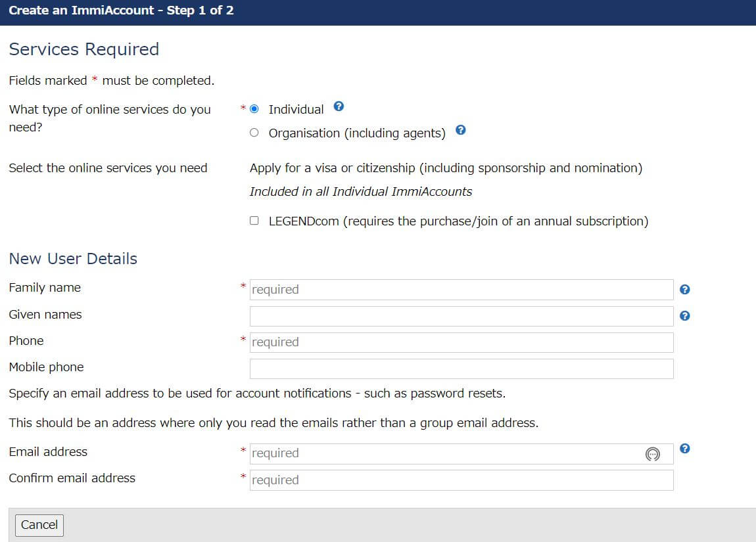Focus the Email address input field
756x542 pixels.
click(440, 454)
